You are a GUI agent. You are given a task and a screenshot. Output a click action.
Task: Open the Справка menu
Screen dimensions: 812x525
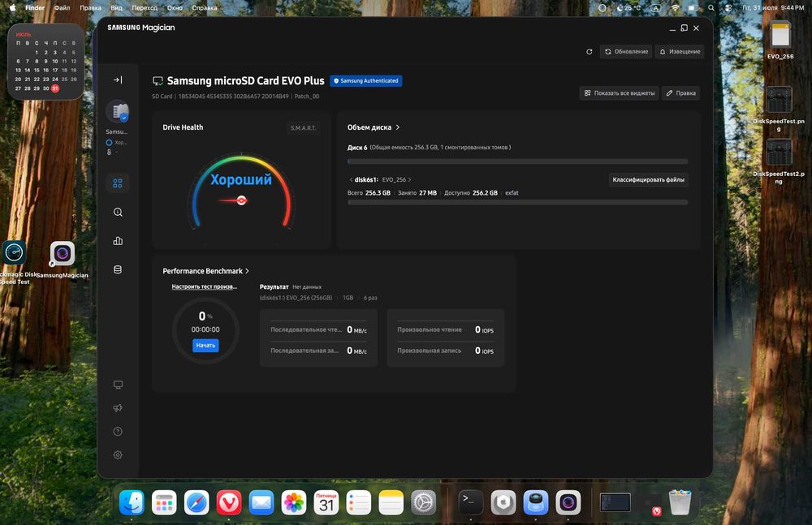coord(205,8)
